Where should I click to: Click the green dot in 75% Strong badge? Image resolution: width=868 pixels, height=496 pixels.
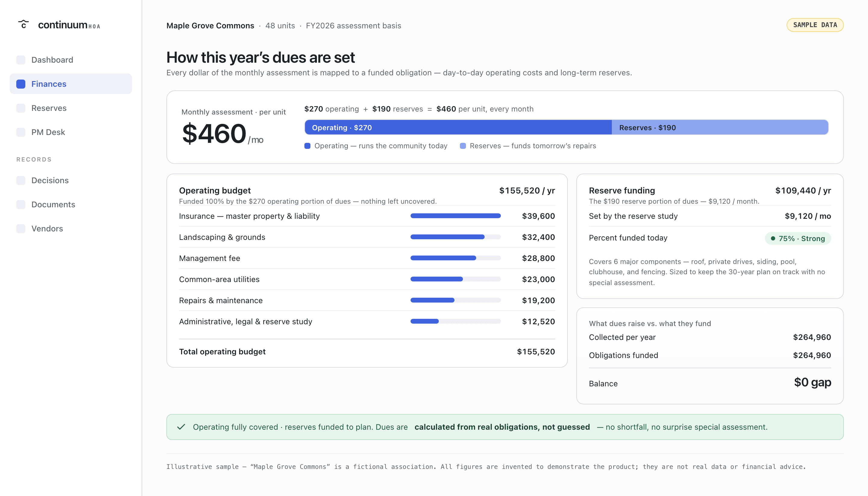click(x=773, y=238)
